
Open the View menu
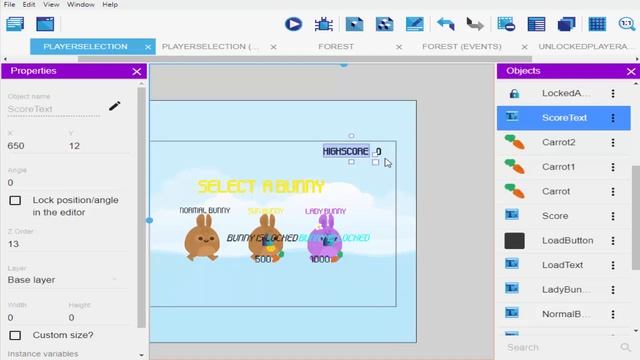(x=51, y=4)
